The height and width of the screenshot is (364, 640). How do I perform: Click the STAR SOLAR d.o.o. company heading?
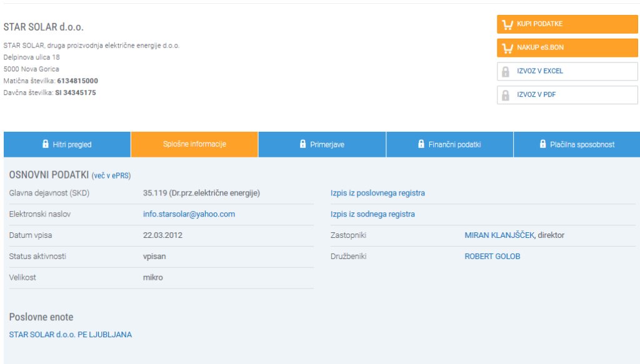pos(43,27)
